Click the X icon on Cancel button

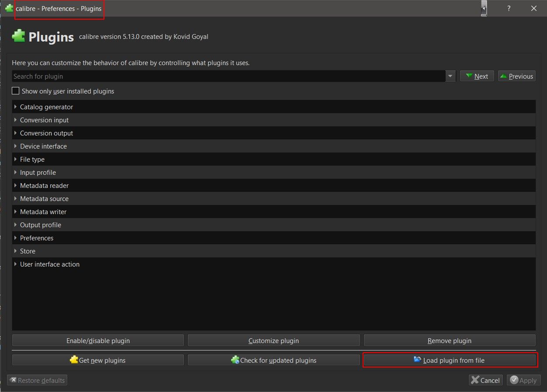point(475,380)
